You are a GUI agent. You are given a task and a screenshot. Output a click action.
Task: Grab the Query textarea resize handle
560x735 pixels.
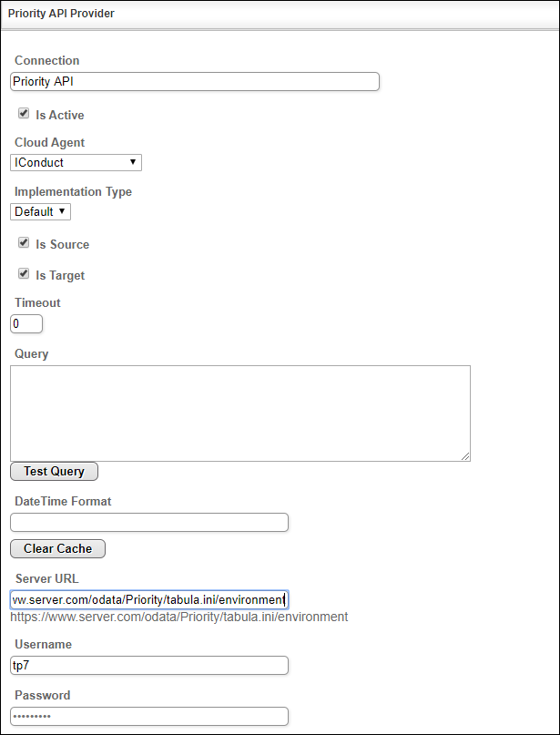pyautogui.click(x=465, y=456)
